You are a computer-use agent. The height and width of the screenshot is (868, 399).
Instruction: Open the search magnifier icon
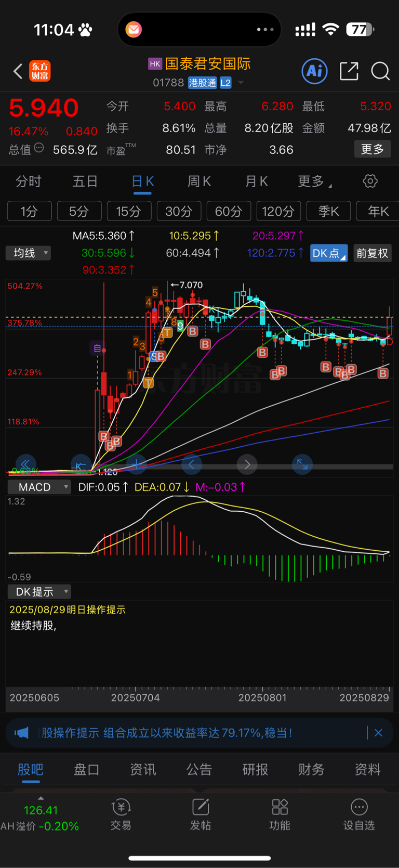[x=380, y=71]
